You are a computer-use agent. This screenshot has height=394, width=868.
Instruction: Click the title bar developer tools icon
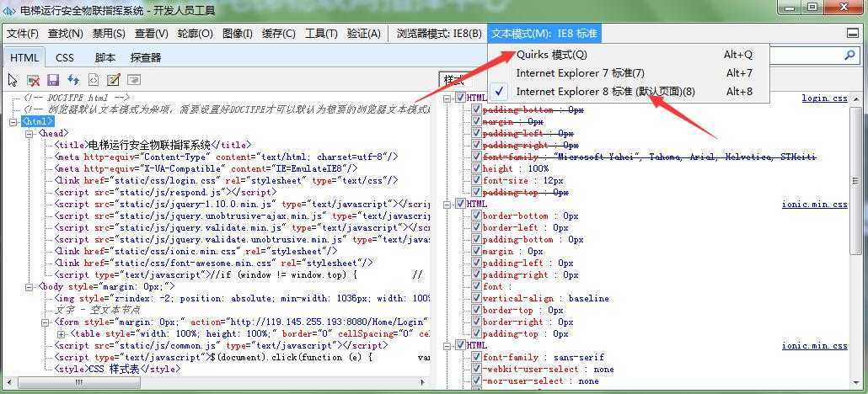coord(9,10)
